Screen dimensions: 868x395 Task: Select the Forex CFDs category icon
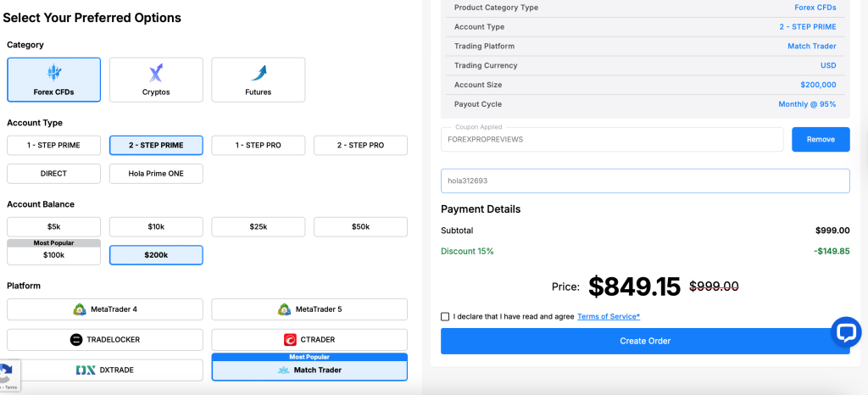[x=53, y=73]
